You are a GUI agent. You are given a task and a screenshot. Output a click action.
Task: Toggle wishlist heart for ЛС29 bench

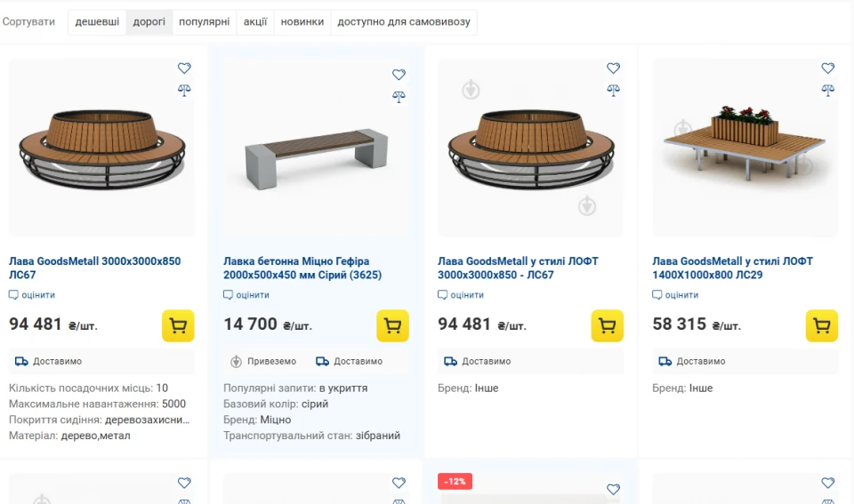click(x=827, y=68)
